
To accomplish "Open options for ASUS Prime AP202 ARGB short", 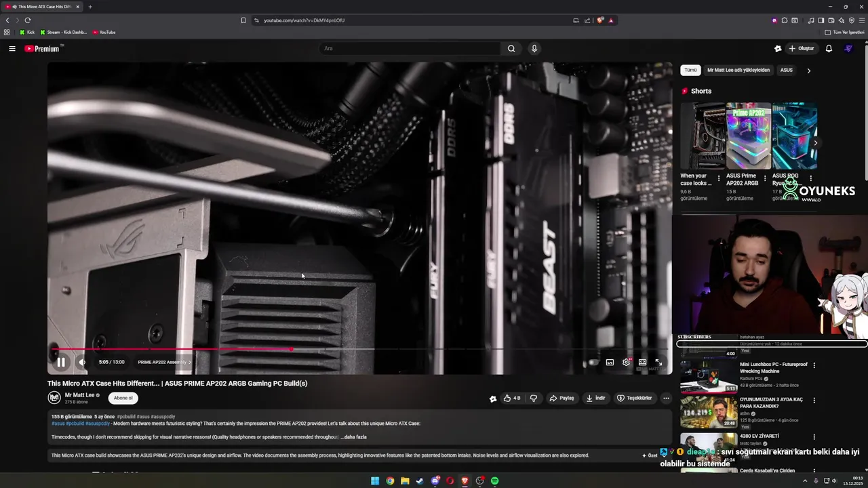I will click(765, 179).
